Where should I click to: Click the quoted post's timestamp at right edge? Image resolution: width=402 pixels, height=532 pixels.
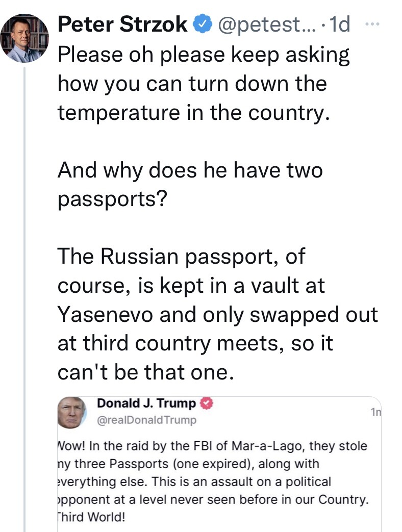pyautogui.click(x=376, y=412)
